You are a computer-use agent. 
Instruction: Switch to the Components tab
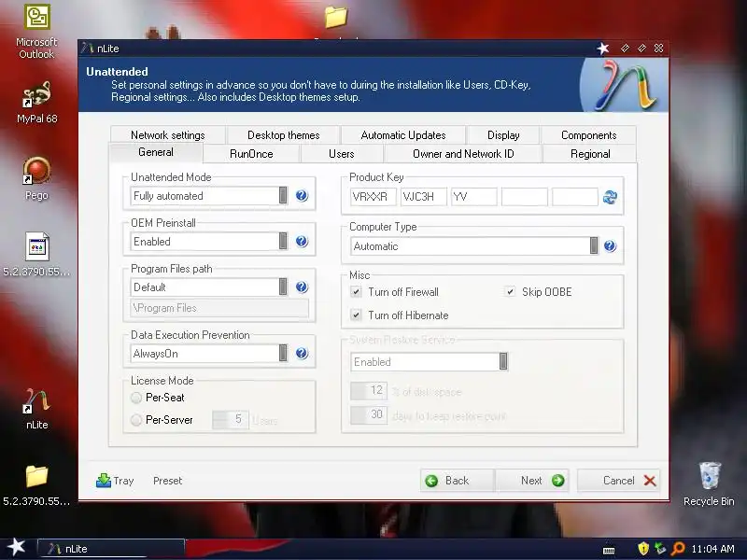point(589,135)
